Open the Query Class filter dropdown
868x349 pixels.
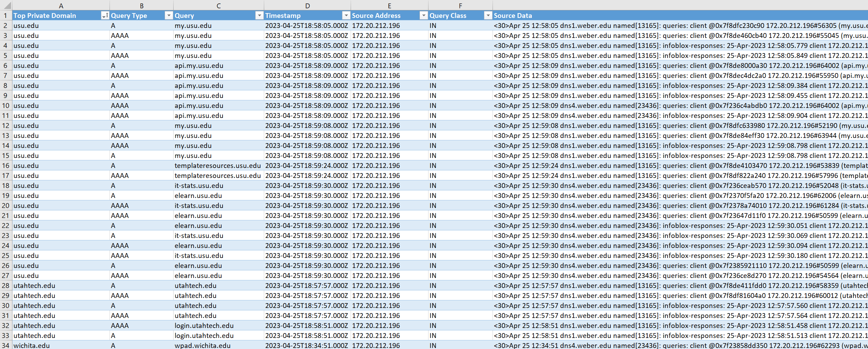(488, 16)
